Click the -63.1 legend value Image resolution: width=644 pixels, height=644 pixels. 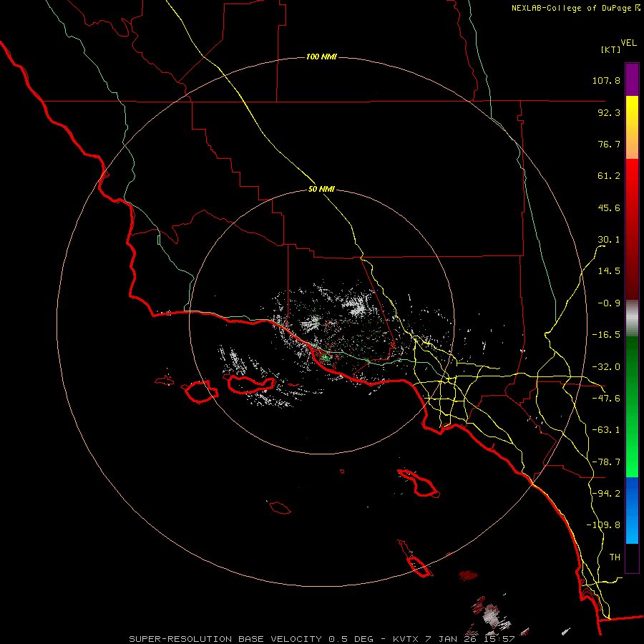coord(606,430)
